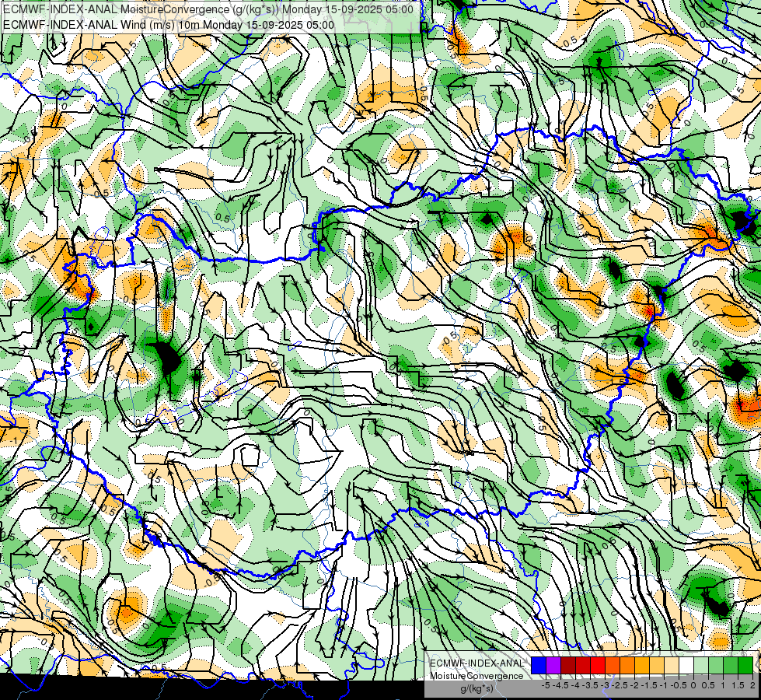Pick the lightest green swatch between 0 and 0.5
Viewport: 761px width, 700px height.
click(x=701, y=665)
